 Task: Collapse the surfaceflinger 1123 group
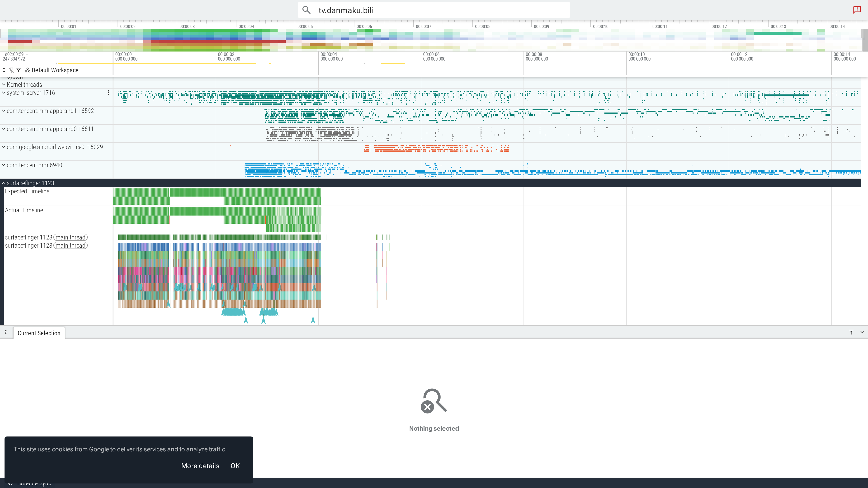(x=4, y=183)
